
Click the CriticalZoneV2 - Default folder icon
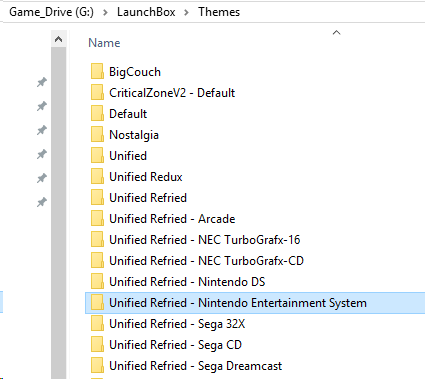click(97, 92)
